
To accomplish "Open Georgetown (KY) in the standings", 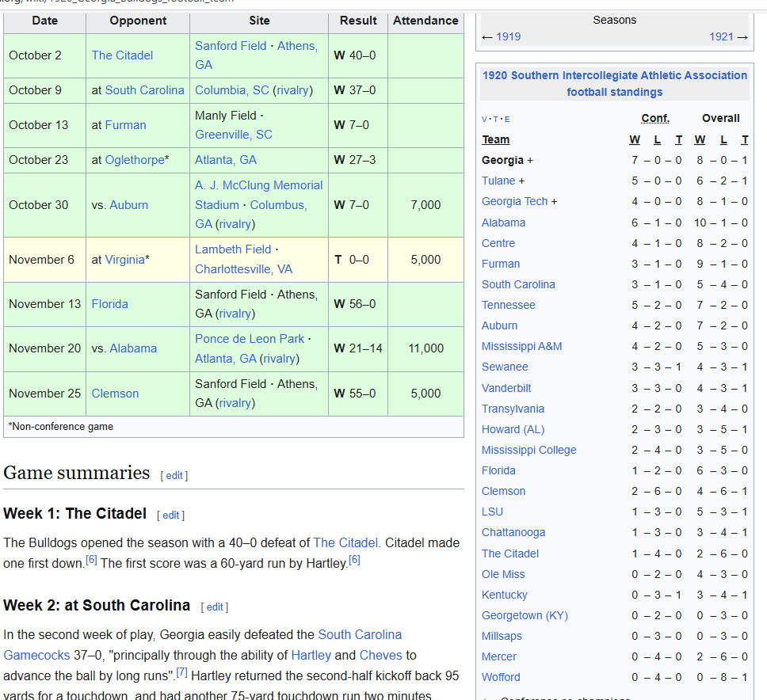I will click(x=525, y=615).
